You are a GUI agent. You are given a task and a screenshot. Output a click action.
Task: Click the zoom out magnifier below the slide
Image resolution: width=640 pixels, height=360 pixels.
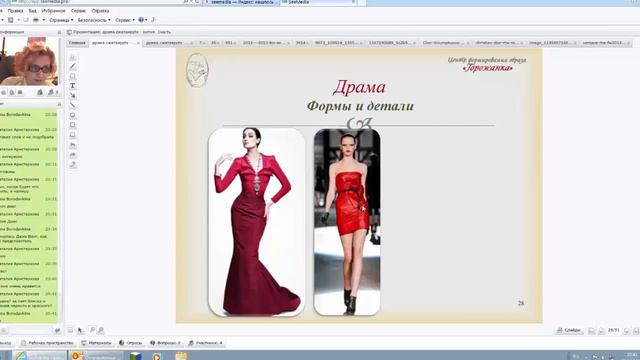[x=101, y=330]
